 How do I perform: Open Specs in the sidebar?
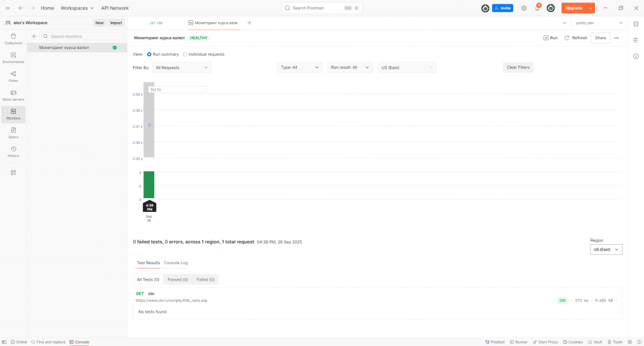13,133
